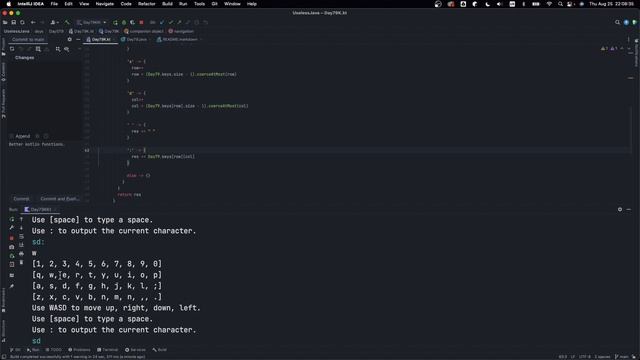Rerun the program in the Run panel
Image resolution: width=640 pixels, height=360 pixels.
pos(12,219)
